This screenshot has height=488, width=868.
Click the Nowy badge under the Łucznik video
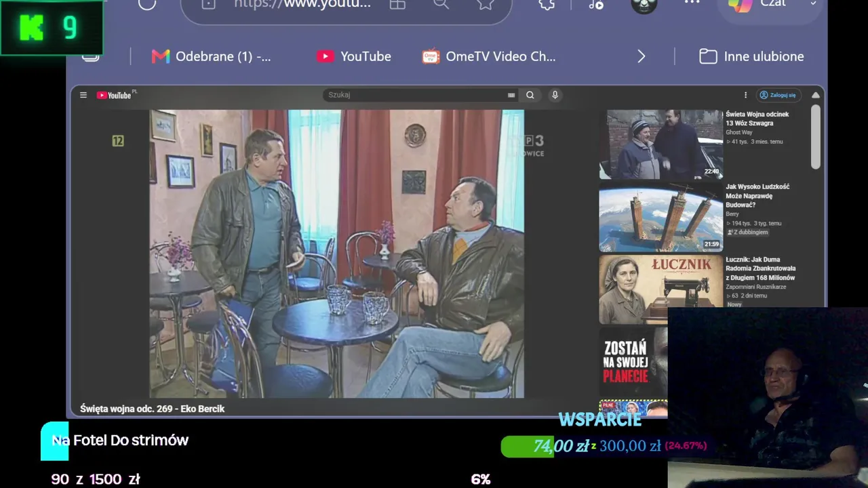pyautogui.click(x=734, y=304)
